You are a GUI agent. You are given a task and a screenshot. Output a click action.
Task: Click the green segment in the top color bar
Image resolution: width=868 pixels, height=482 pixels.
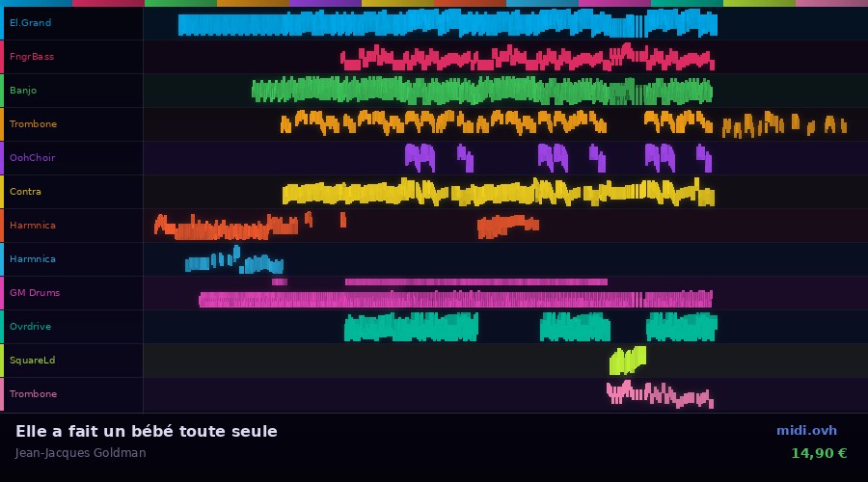click(180, 3)
